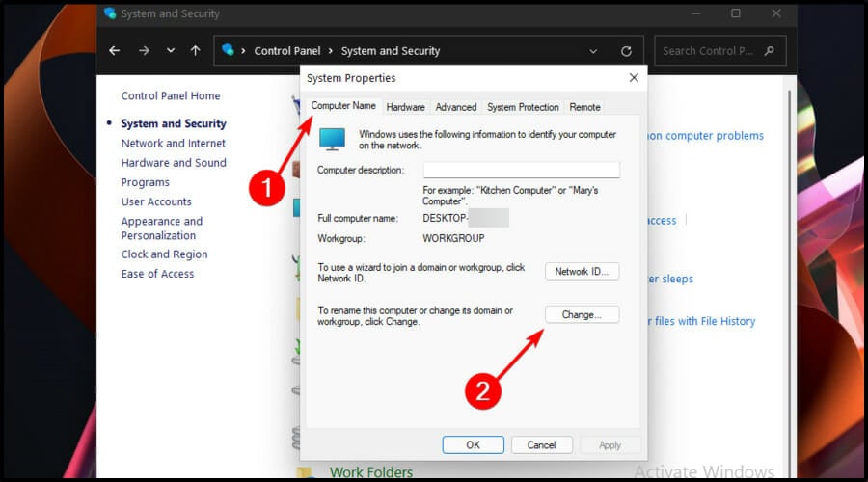The width and height of the screenshot is (868, 482).
Task: Open Network and Internet category
Action: tap(174, 144)
